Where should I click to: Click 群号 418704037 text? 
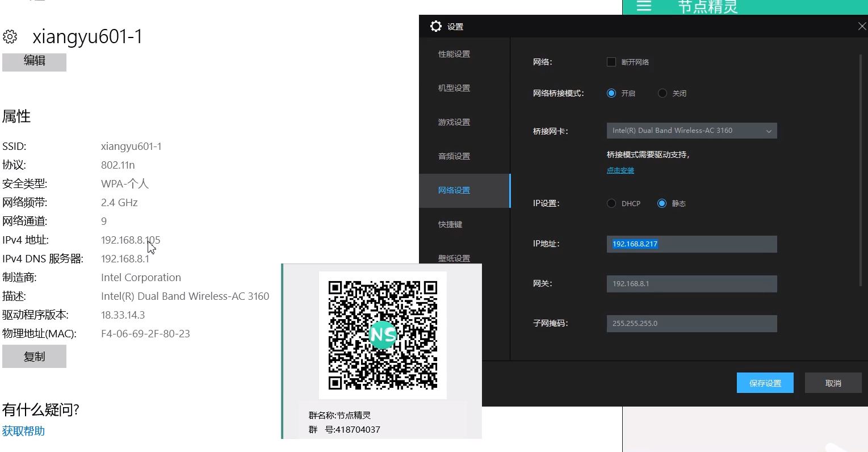tap(344, 430)
